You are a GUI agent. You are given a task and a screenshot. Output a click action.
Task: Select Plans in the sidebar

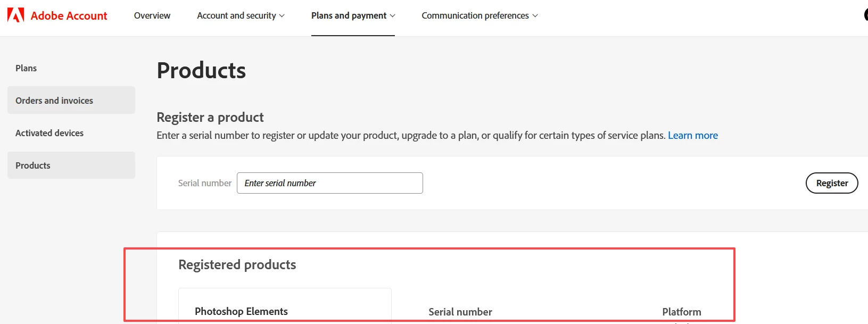pos(26,68)
